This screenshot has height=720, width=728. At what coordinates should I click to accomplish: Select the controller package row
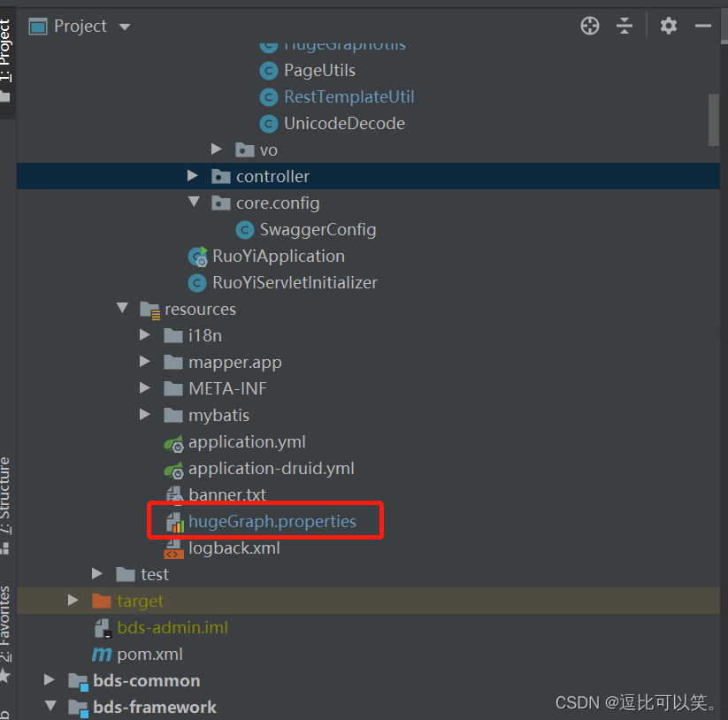tap(368, 176)
